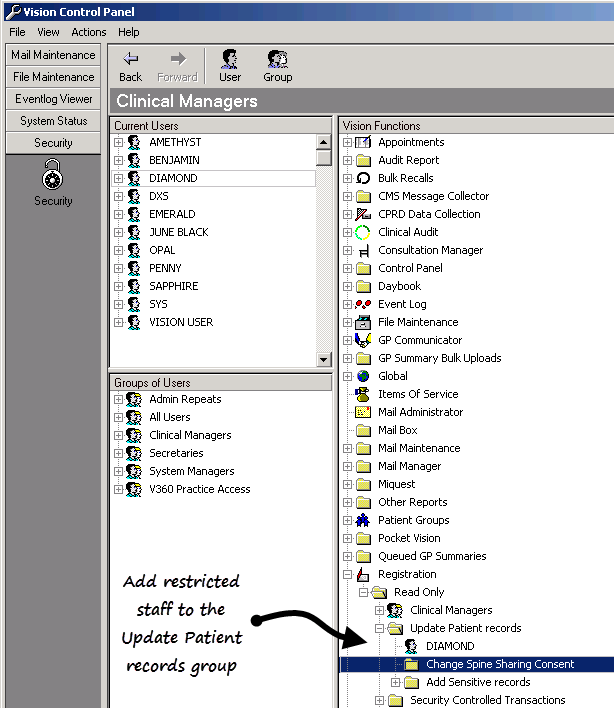Viewport: 614px width, 708px height.
Task: Expand the Clinical Managers group in Groups of Users
Action: [118, 435]
